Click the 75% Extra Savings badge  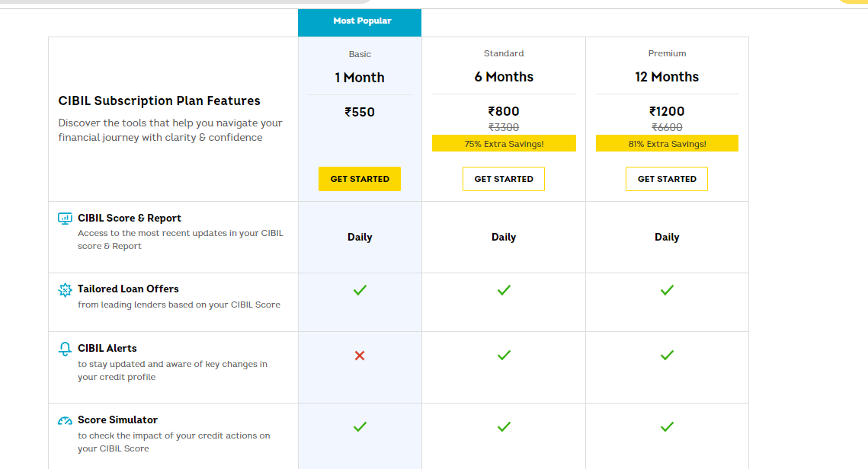504,143
